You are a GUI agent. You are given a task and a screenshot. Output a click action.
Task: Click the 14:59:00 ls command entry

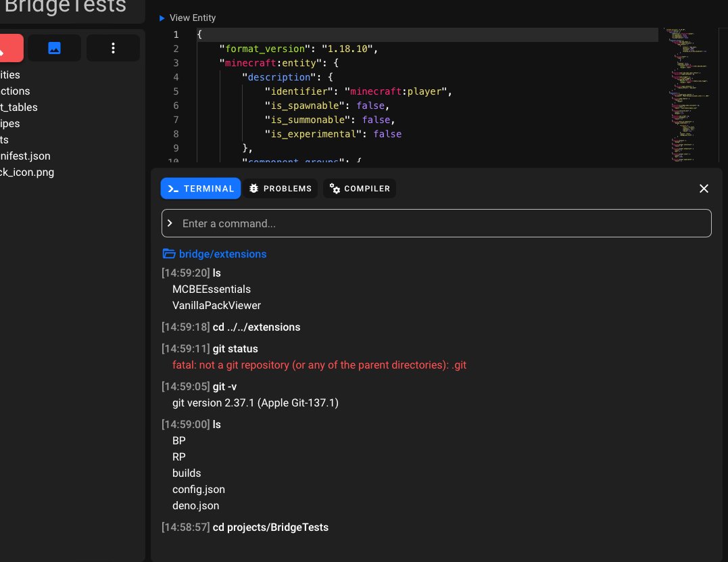[x=191, y=425]
